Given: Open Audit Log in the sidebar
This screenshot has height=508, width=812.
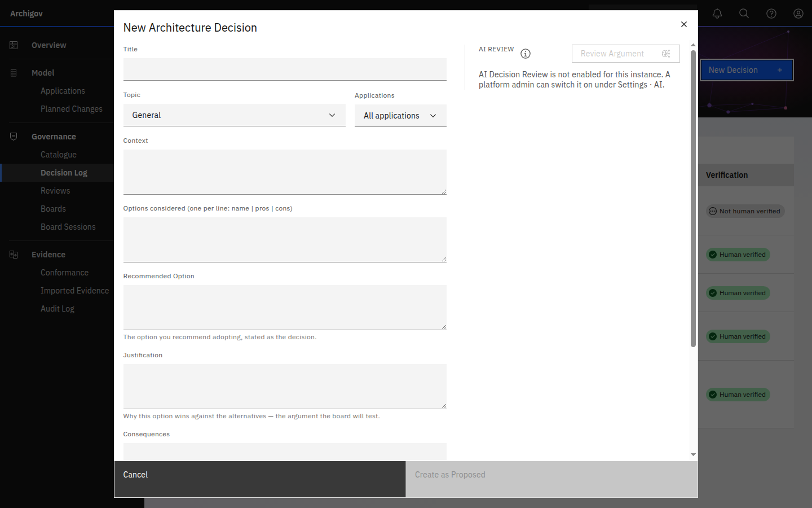Looking at the screenshot, I should click(x=58, y=309).
